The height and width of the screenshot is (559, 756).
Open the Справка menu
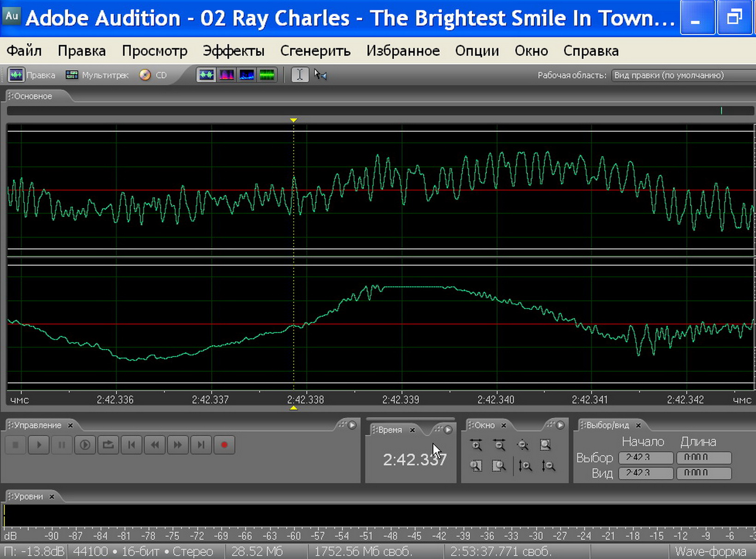pyautogui.click(x=591, y=51)
